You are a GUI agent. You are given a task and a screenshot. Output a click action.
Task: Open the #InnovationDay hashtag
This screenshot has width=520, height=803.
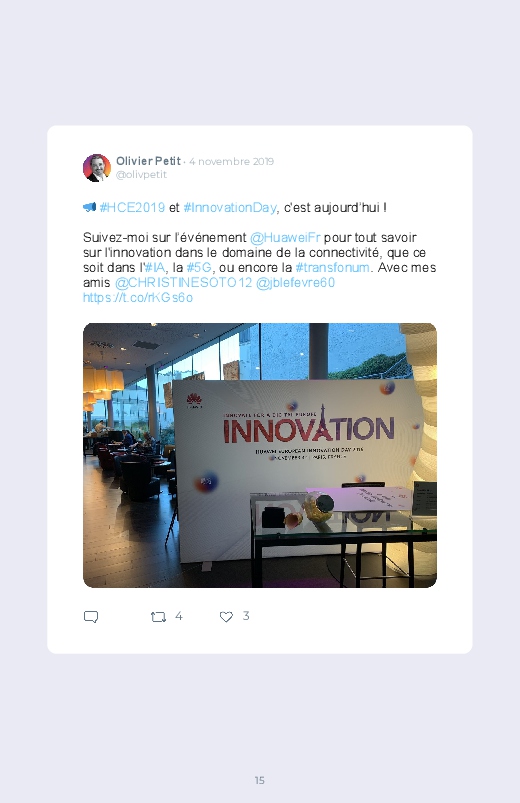coord(230,207)
